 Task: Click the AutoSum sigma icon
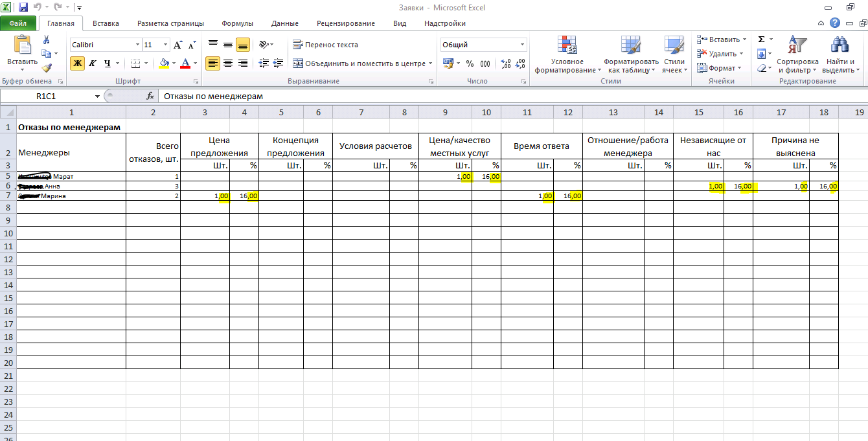click(761, 40)
